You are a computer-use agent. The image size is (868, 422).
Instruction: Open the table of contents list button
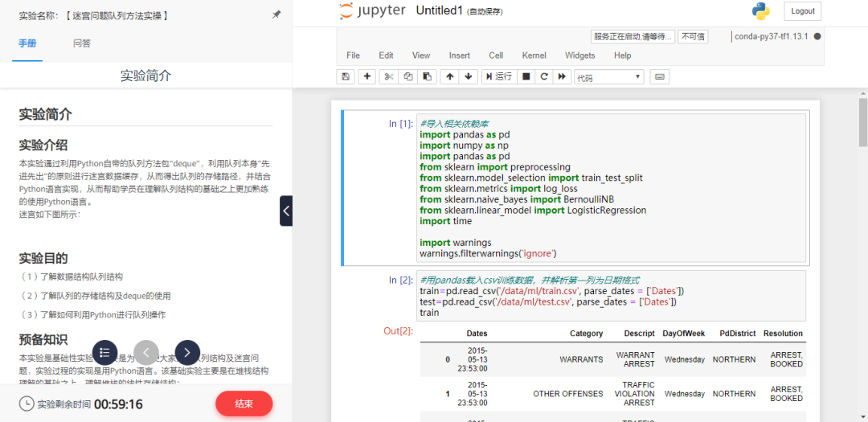tap(105, 352)
